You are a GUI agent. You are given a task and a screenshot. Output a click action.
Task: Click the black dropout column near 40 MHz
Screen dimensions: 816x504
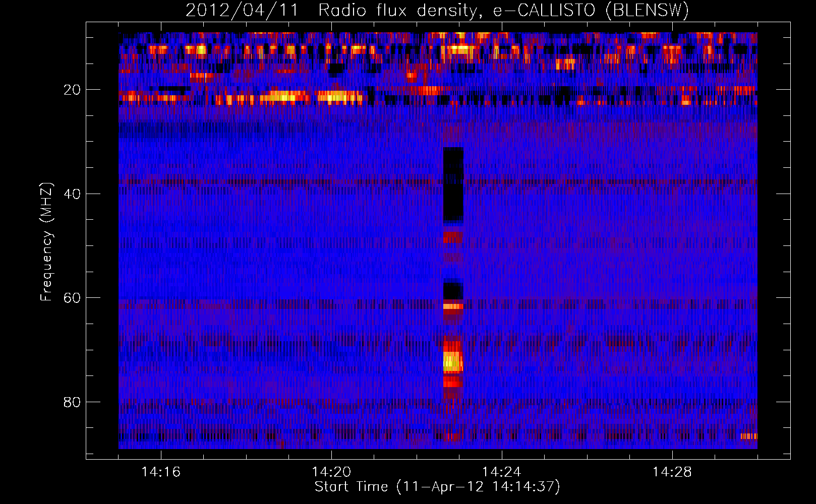[453, 185]
